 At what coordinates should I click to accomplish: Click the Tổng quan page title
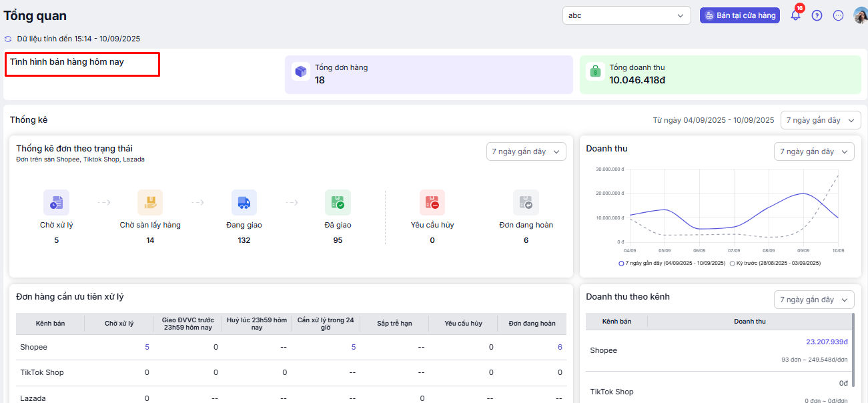pos(35,16)
